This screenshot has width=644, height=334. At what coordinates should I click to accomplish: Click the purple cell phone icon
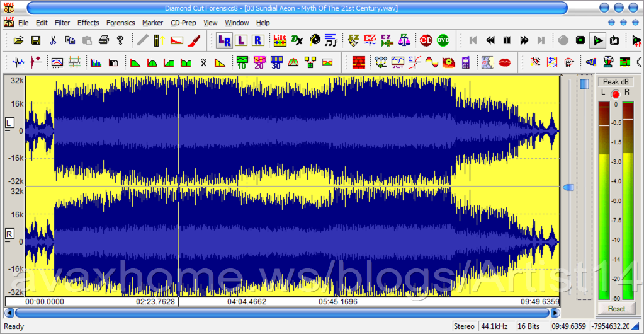(465, 62)
